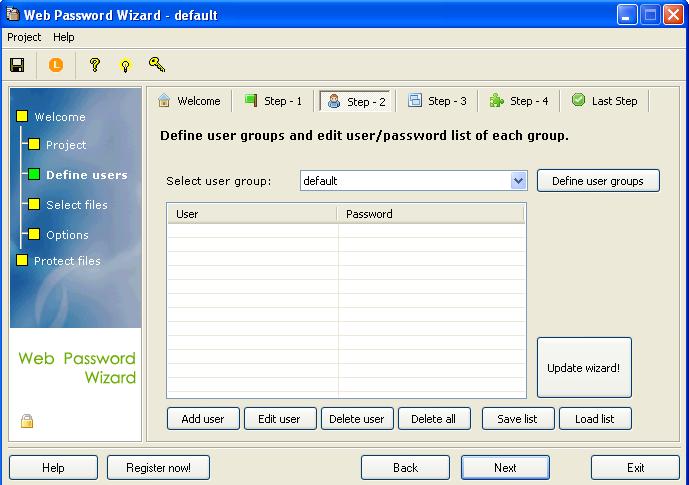Click the puzzle piece icon on Step 4
The height and width of the screenshot is (485, 689).
point(497,101)
